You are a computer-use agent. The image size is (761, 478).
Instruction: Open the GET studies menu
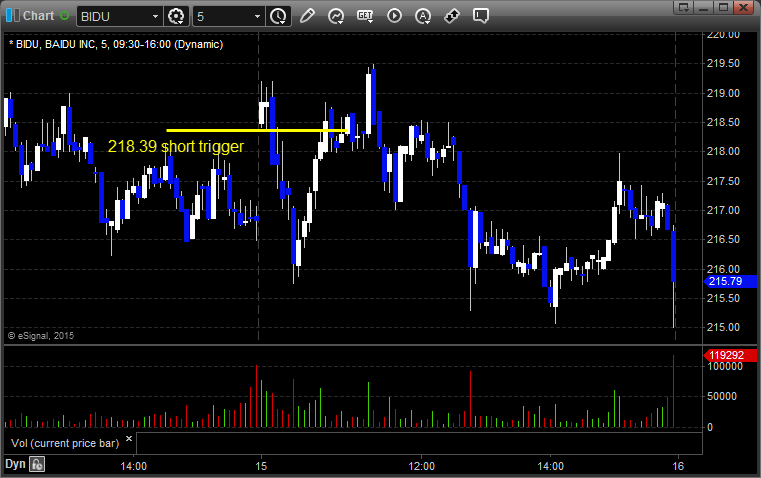tap(365, 16)
